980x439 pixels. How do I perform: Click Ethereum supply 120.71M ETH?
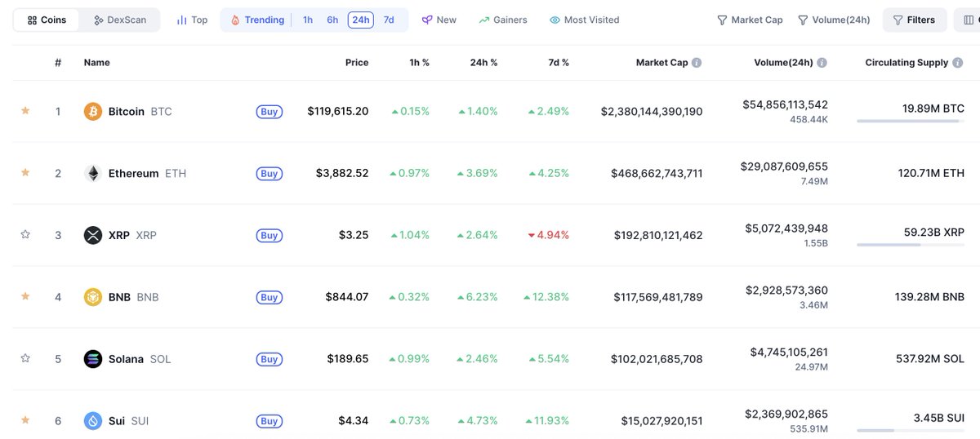[930, 173]
